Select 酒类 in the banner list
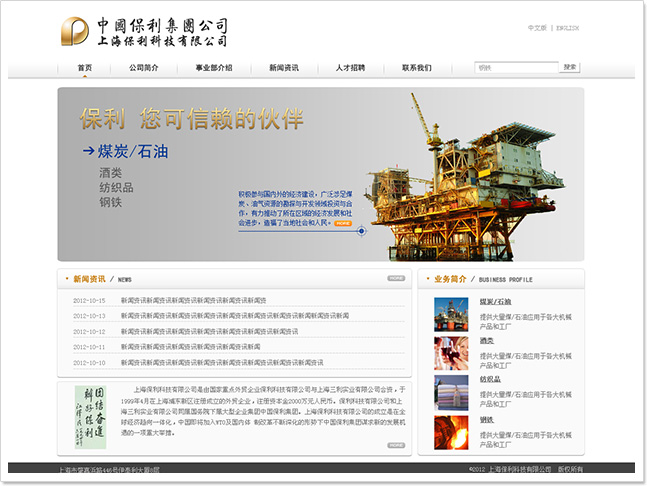This screenshot has width=647, height=486. point(110,172)
